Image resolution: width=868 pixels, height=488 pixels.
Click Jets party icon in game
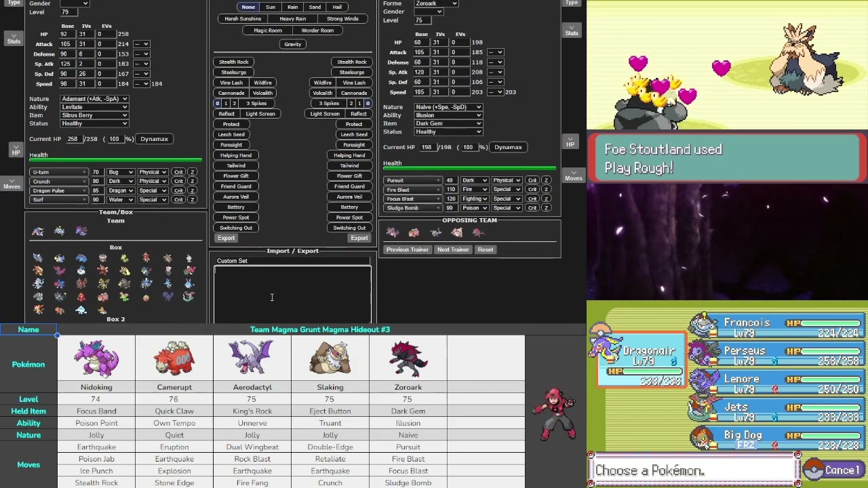pyautogui.click(x=704, y=409)
